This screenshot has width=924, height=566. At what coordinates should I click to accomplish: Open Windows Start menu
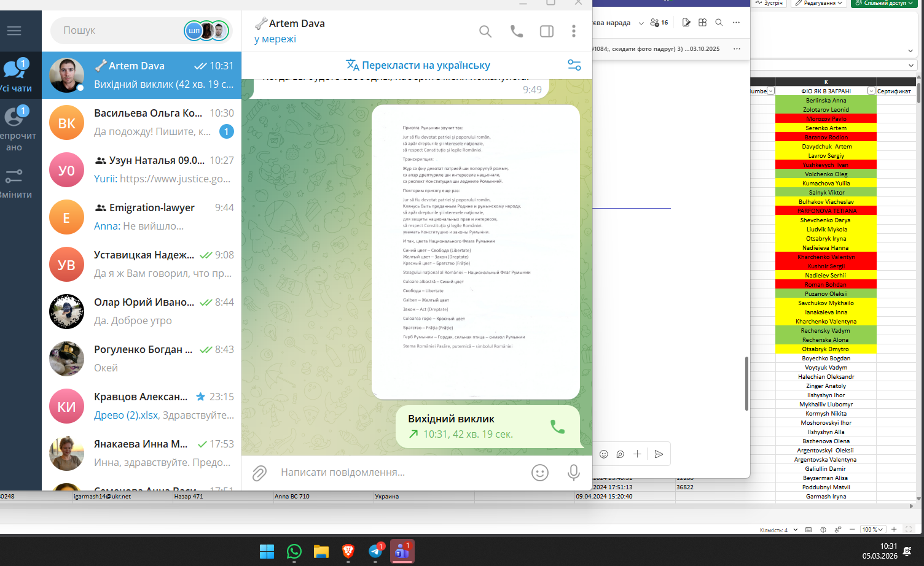[267, 551]
